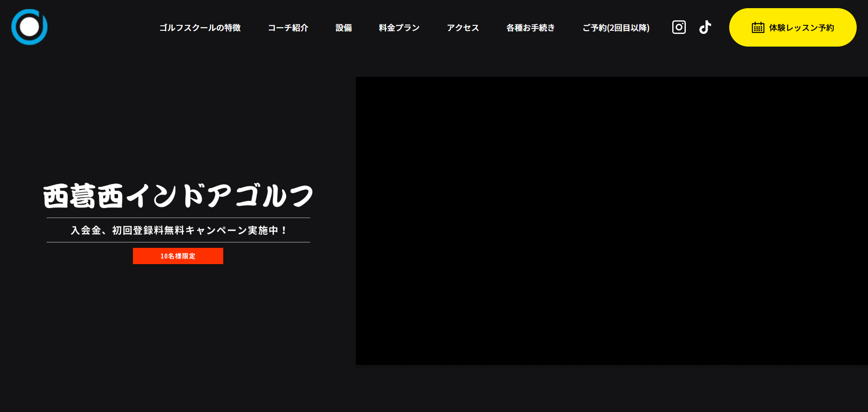This screenshot has width=868, height=412.
Task: Open 各種お手続き navigation item
Action: coord(530,28)
